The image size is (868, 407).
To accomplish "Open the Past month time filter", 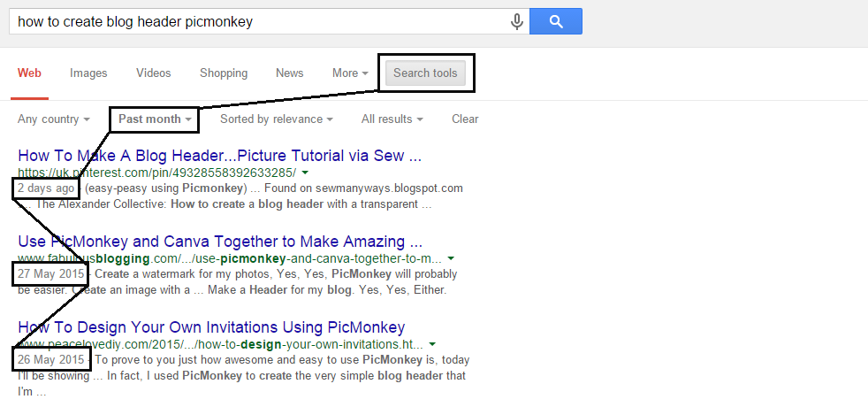I will (155, 119).
